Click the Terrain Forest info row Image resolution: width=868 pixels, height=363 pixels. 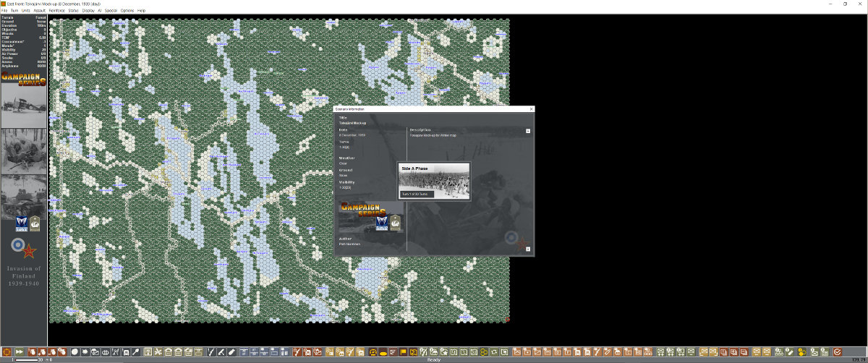point(24,17)
